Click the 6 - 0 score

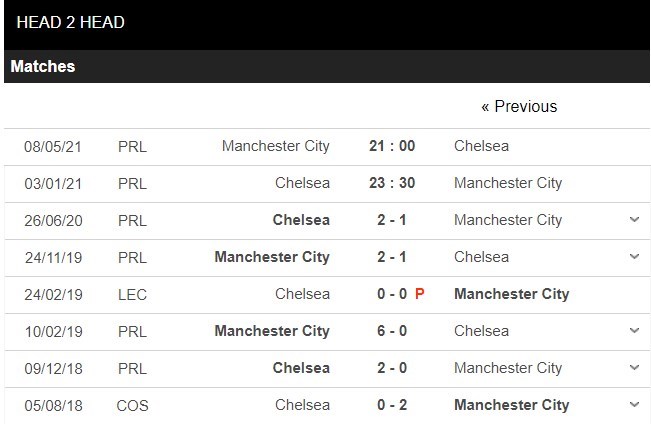pos(392,331)
